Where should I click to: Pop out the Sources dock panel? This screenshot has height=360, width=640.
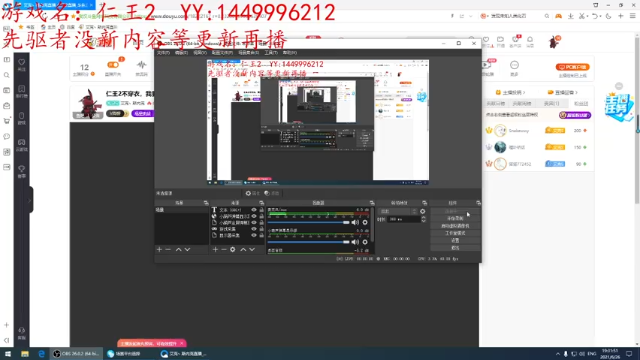click(261, 203)
